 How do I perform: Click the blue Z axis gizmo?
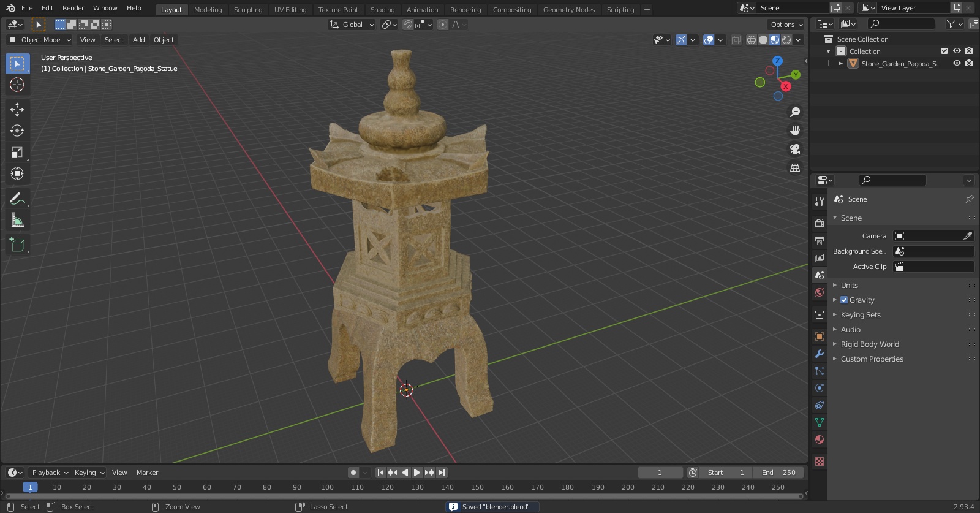pyautogui.click(x=777, y=61)
